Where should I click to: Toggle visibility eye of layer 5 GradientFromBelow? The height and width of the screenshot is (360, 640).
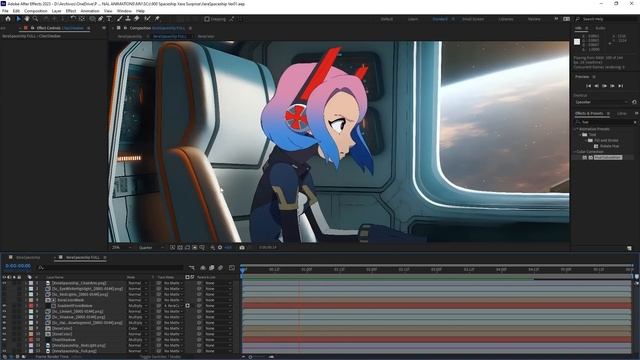[x=4, y=306]
